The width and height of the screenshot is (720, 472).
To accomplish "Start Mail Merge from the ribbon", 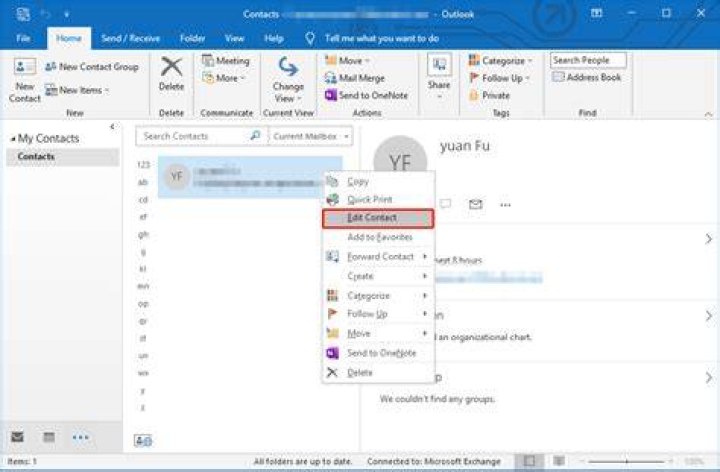I will 354,78.
